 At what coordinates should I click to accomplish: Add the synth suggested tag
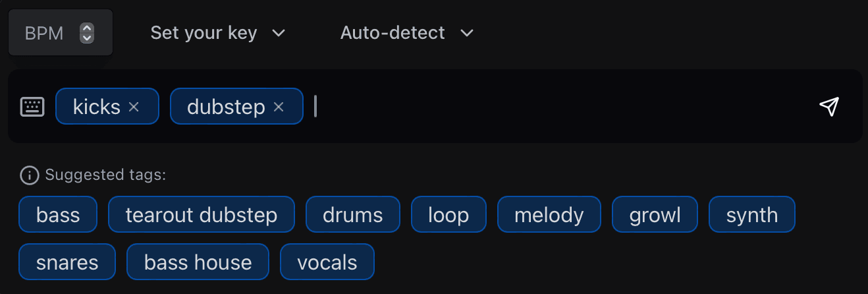click(x=752, y=215)
